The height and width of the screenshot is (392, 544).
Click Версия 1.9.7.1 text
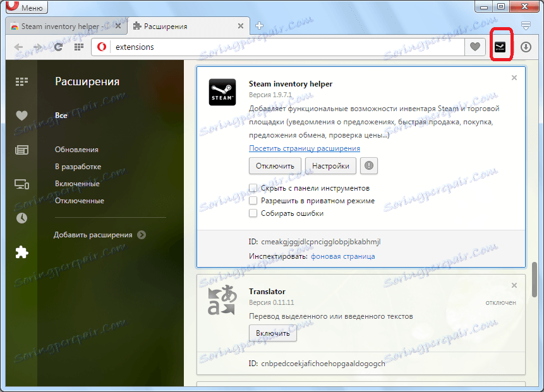270,95
